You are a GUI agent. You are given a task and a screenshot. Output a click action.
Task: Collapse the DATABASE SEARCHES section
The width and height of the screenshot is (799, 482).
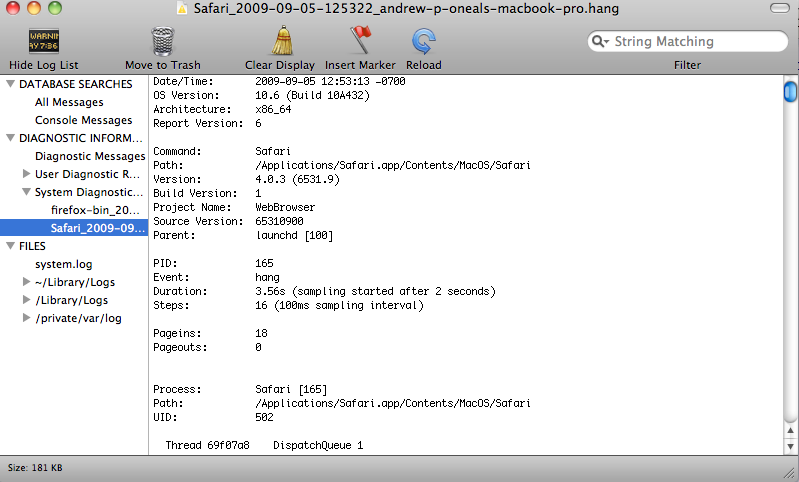click(10, 84)
